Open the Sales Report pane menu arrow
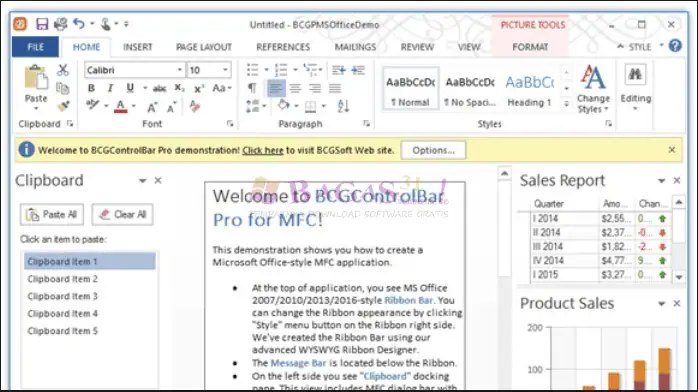The image size is (698, 392). click(661, 181)
